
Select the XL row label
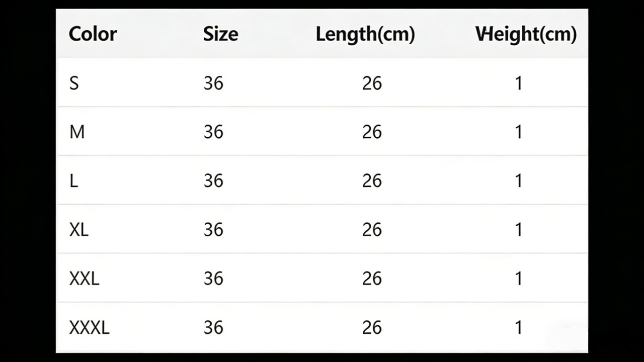tap(78, 230)
